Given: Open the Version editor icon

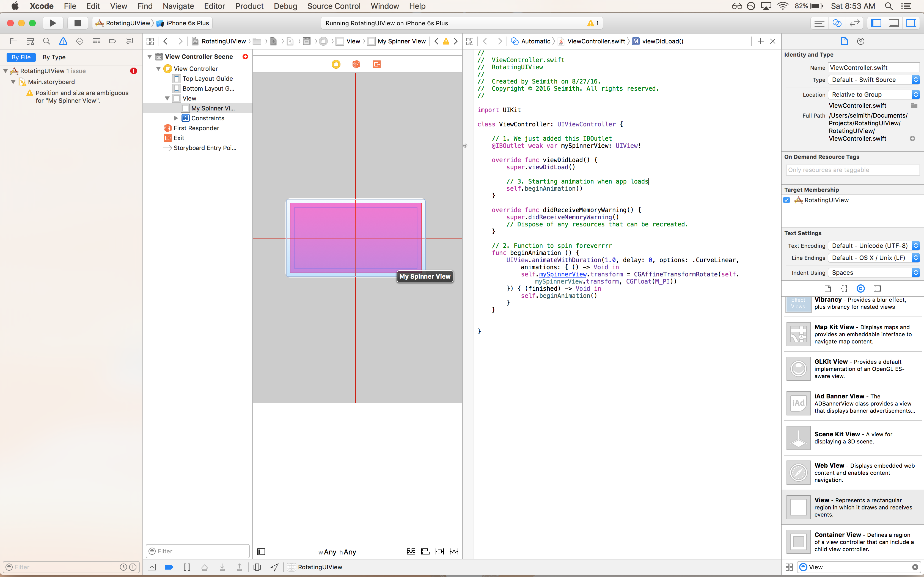Looking at the screenshot, I should point(854,23).
